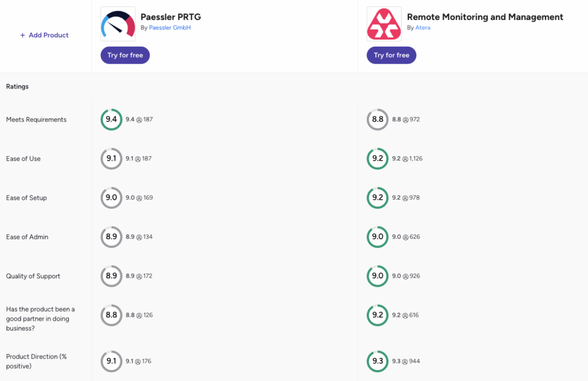588x381 pixels.
Task: Open the Paessler GmbH vendor link
Action: [170, 28]
